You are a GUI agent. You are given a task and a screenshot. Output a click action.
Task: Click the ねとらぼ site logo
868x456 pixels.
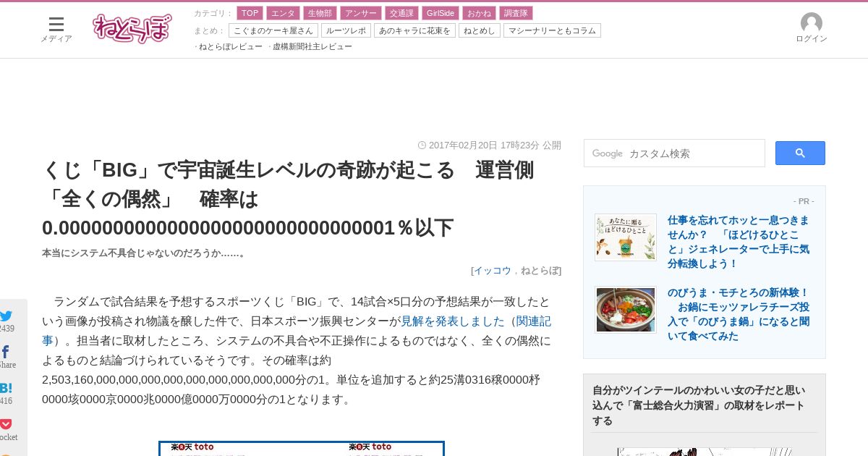pyautogui.click(x=132, y=29)
